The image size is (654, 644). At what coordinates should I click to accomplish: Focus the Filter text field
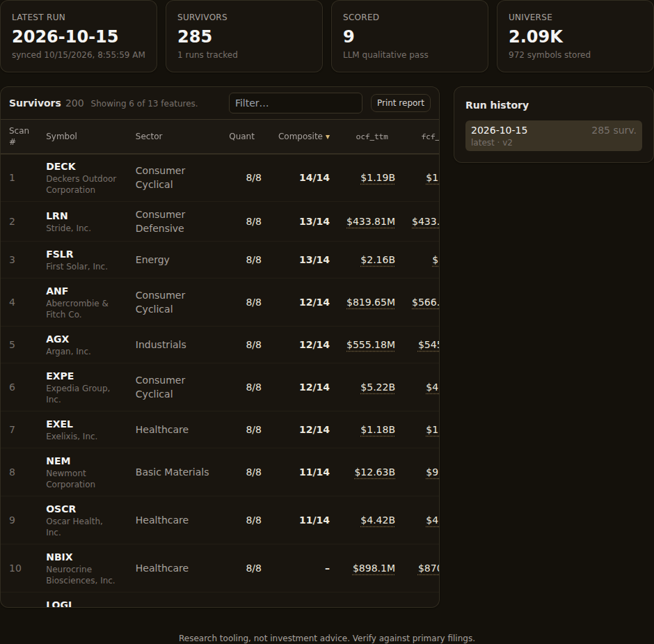[x=295, y=103]
